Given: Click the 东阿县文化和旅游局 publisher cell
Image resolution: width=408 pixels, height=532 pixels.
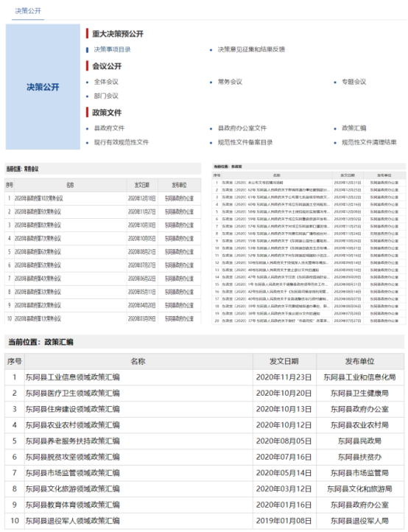Looking at the screenshot, I should click(x=359, y=489).
